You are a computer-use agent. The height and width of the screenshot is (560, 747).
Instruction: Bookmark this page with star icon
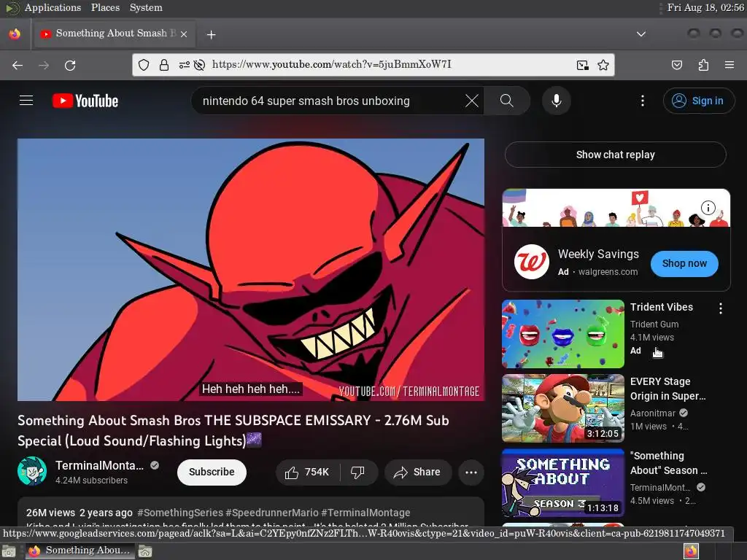click(x=603, y=65)
